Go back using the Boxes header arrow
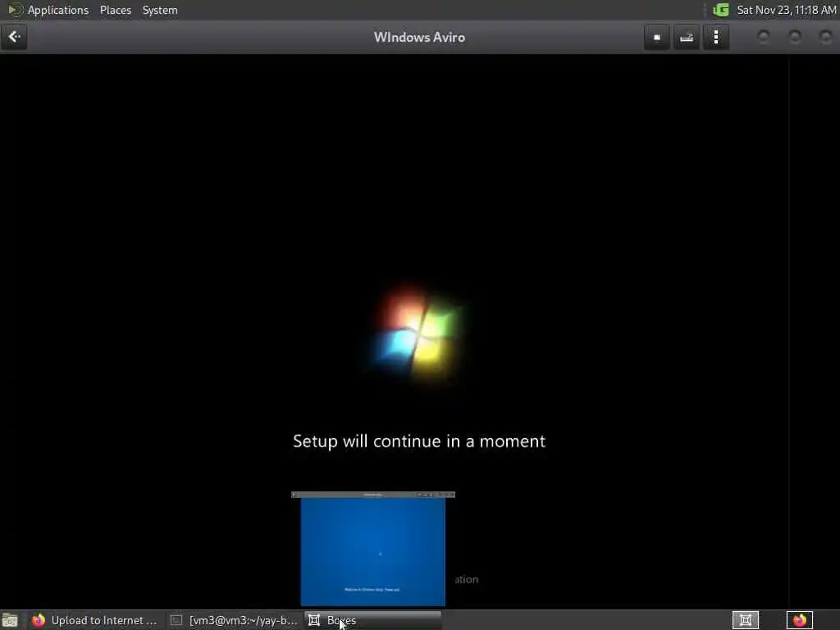 click(14, 37)
